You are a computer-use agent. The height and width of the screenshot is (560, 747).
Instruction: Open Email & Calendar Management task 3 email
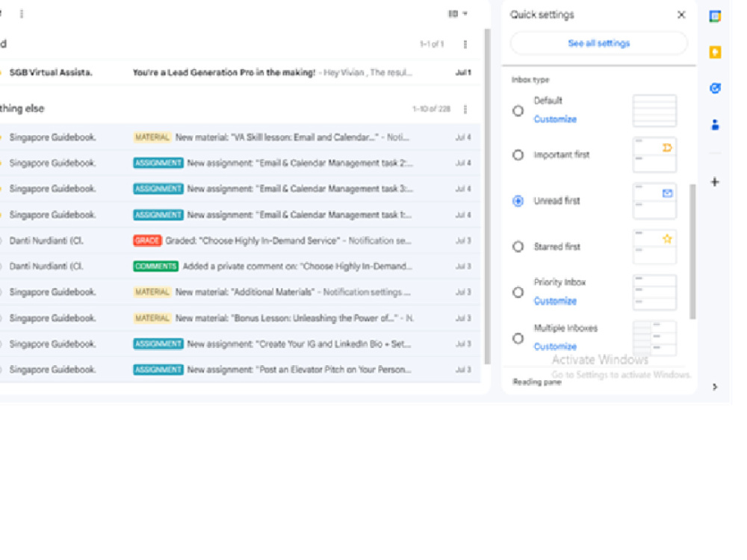(x=238, y=189)
